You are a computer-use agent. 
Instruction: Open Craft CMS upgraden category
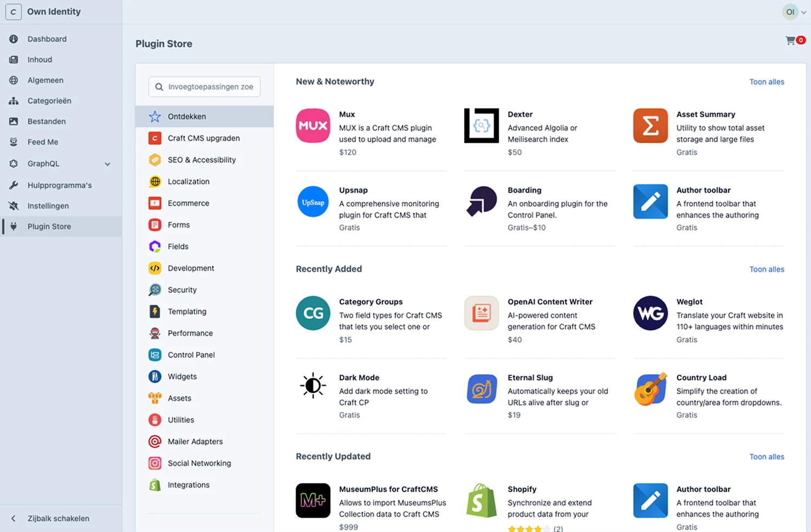(204, 138)
